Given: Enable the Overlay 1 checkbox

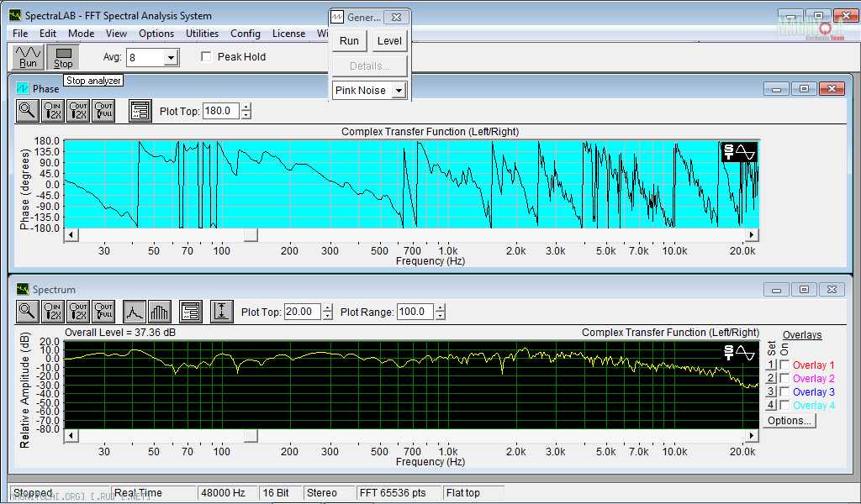Looking at the screenshot, I should 785,365.
